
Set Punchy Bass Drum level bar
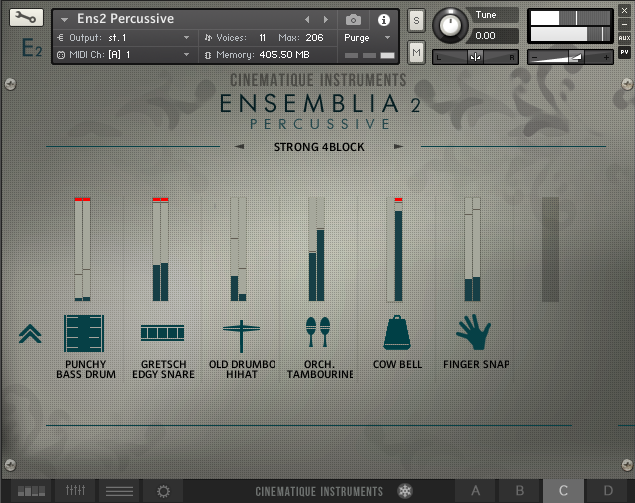pyautogui.click(x=83, y=249)
